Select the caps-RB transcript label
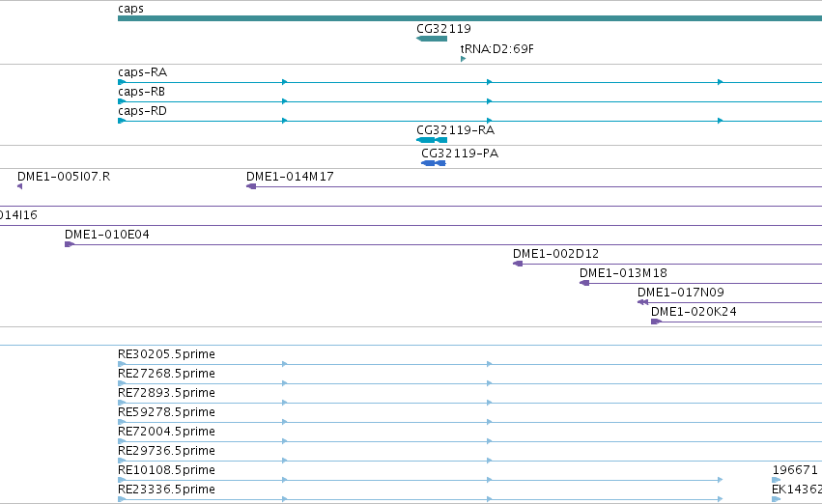The image size is (822, 504). click(142, 92)
